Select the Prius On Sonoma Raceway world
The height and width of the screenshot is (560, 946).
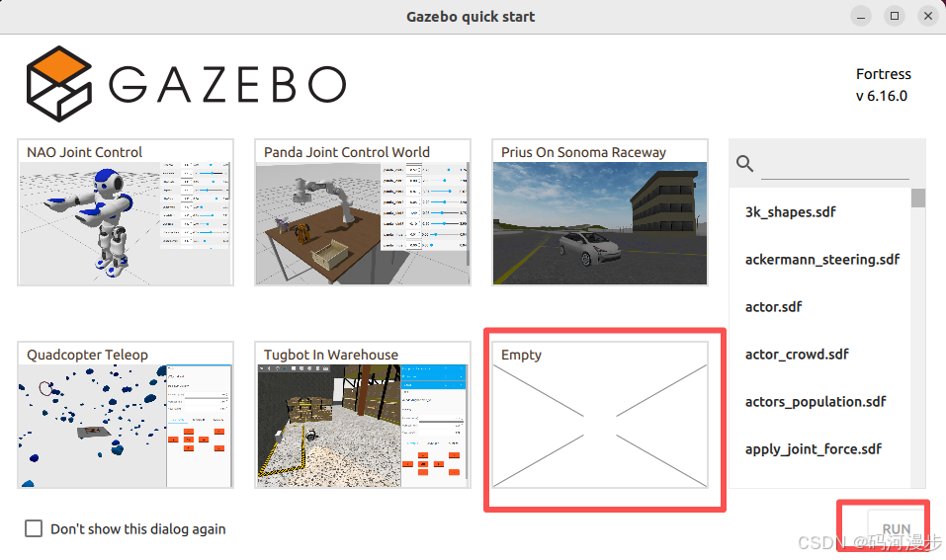tap(600, 212)
